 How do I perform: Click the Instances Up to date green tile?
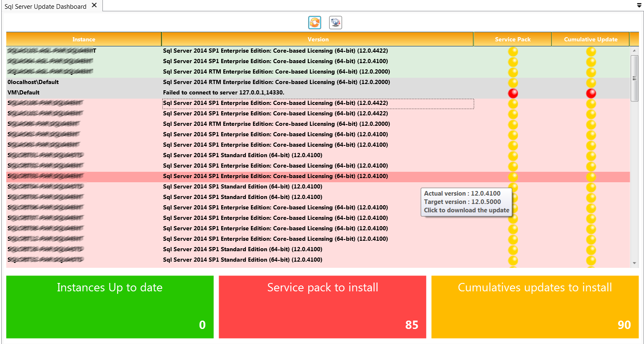click(x=110, y=307)
